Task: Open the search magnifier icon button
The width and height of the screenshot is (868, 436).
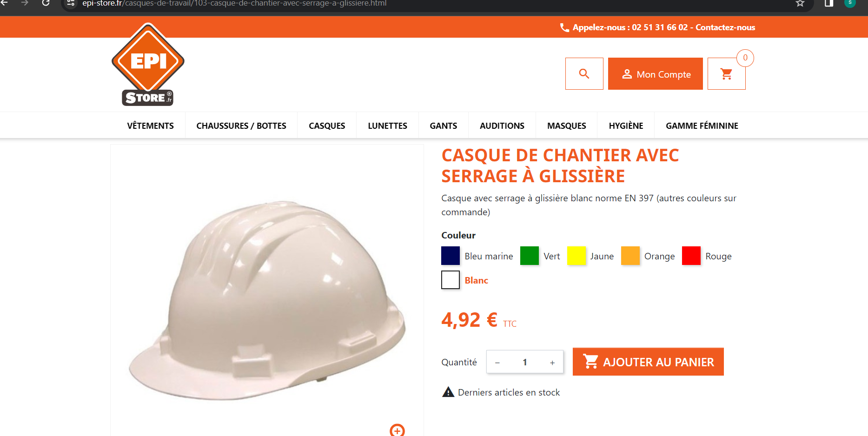Action: point(584,73)
